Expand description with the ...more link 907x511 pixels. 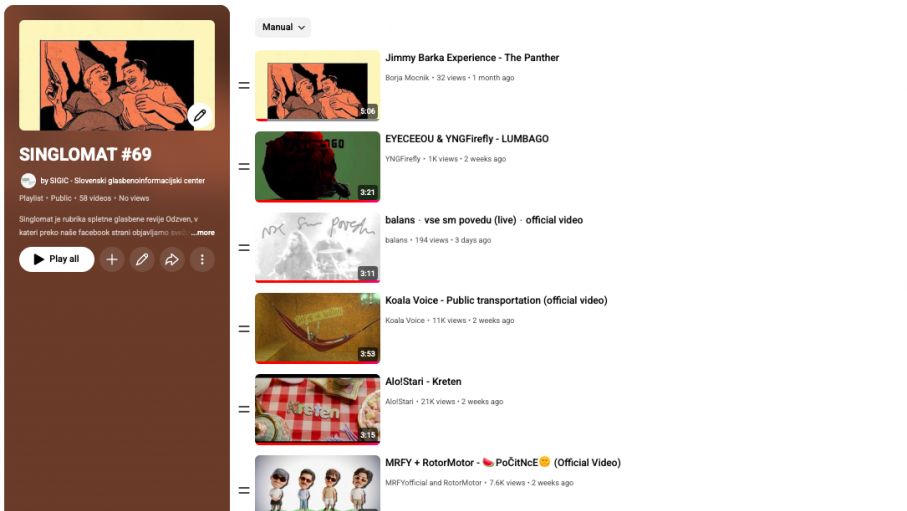pos(203,233)
